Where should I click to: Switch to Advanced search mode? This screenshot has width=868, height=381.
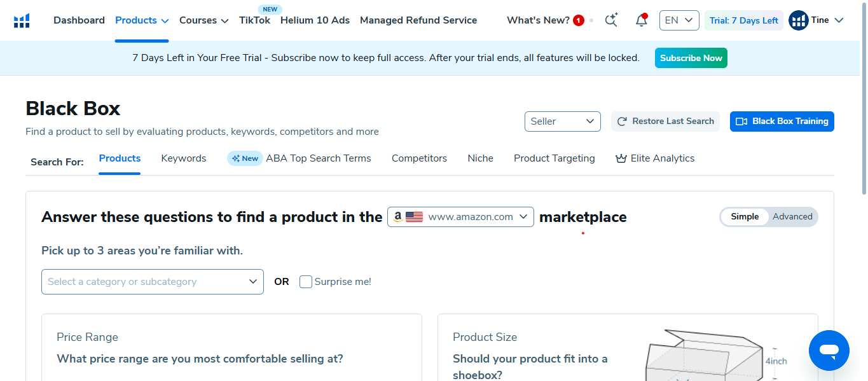click(x=792, y=217)
